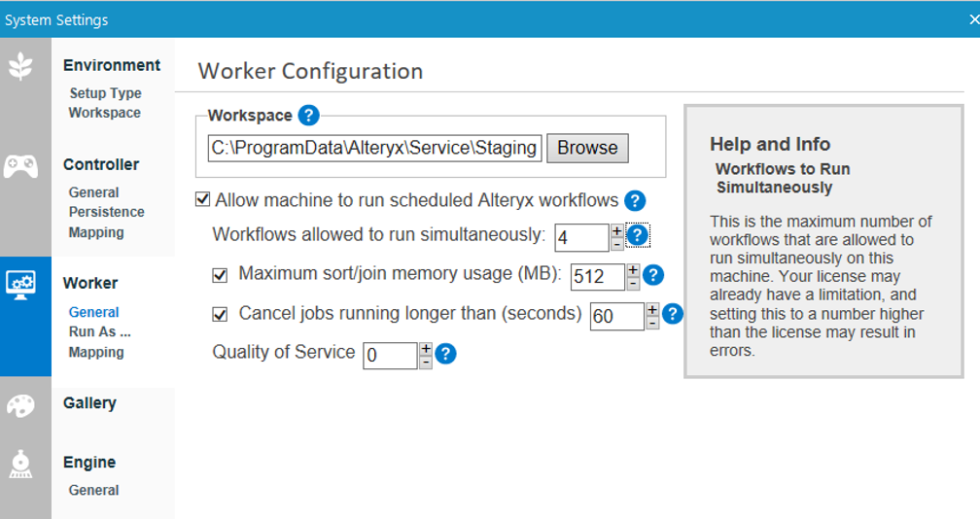Click the Browse button for workspace
The image size is (980, 519).
click(x=587, y=148)
